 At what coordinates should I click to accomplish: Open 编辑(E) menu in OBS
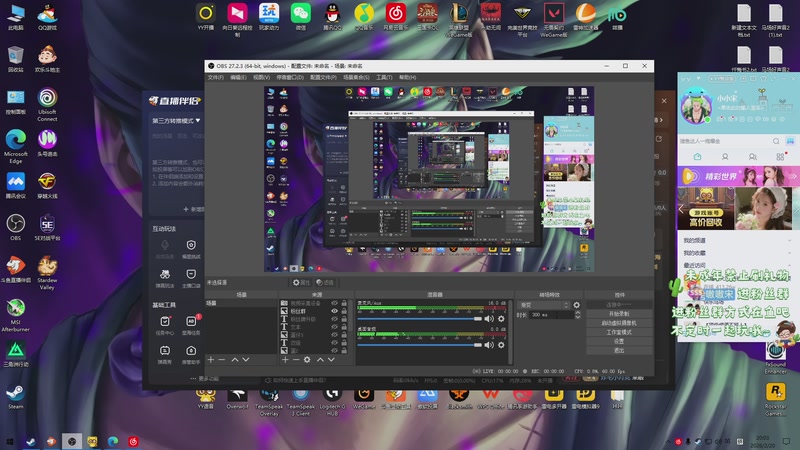click(x=238, y=78)
